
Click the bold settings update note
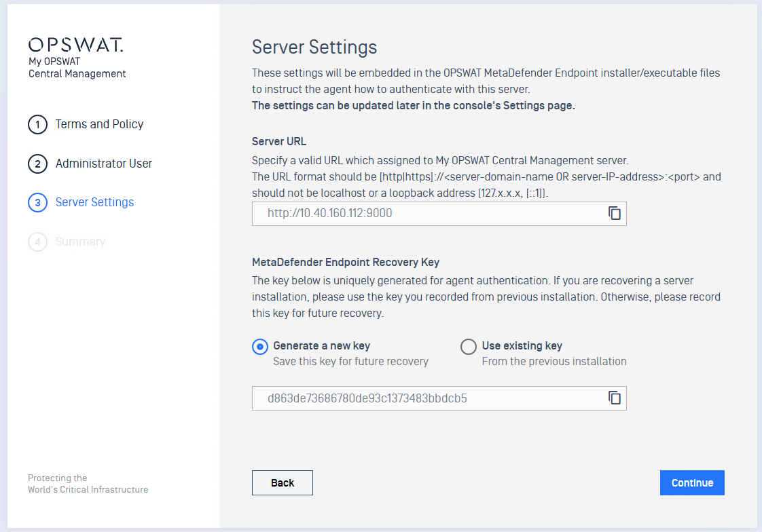pos(413,105)
